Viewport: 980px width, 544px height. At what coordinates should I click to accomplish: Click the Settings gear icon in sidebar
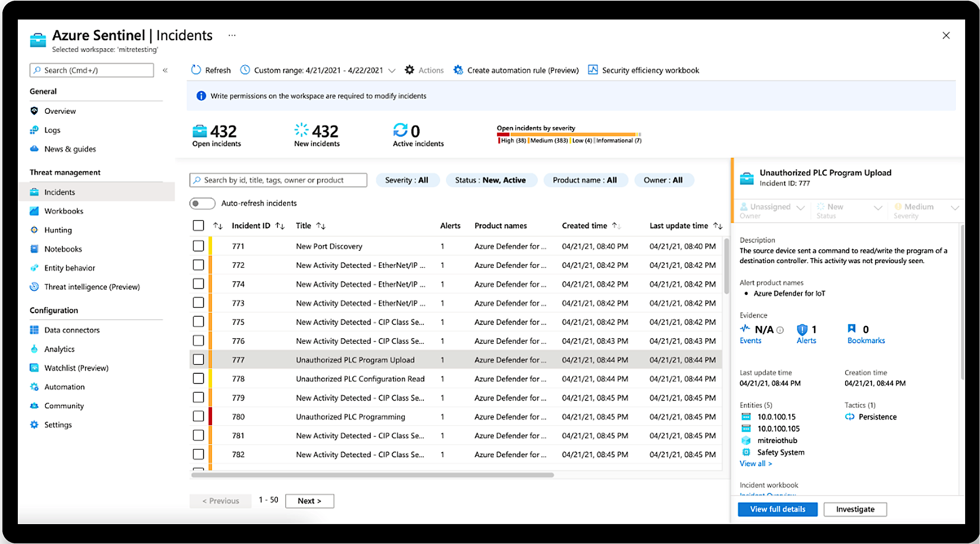tap(34, 424)
